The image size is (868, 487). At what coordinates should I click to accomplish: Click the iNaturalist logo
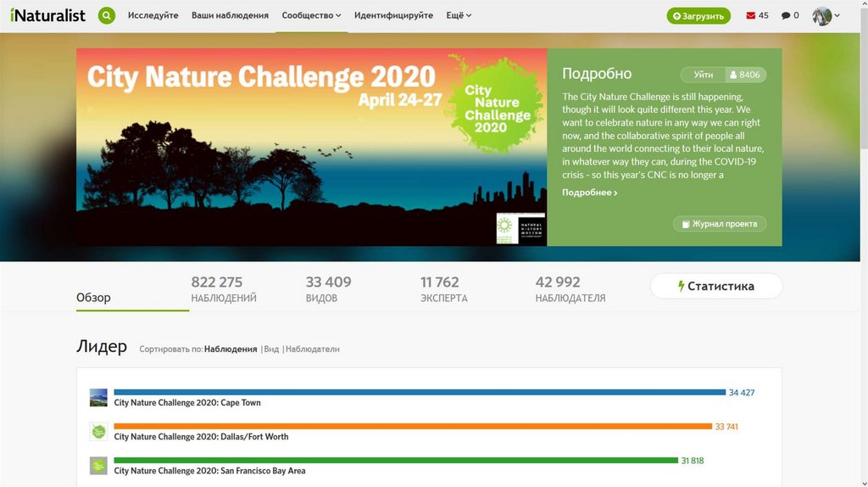click(47, 15)
